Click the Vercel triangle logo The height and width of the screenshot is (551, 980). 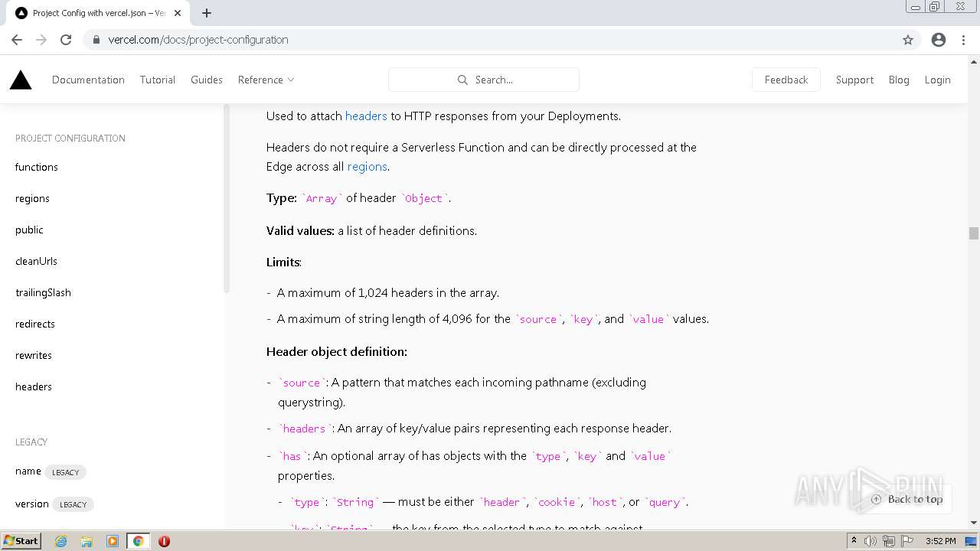tap(21, 80)
